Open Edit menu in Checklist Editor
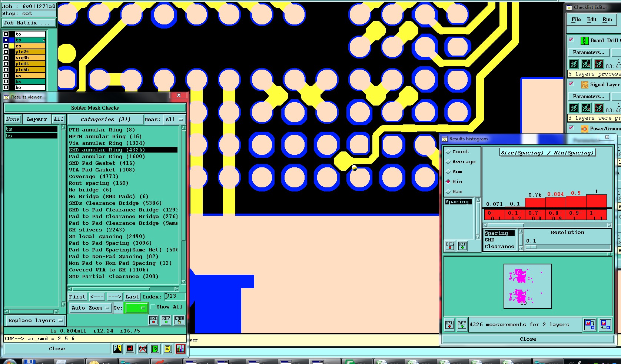Screen dimensions: 621x364 tap(592, 19)
